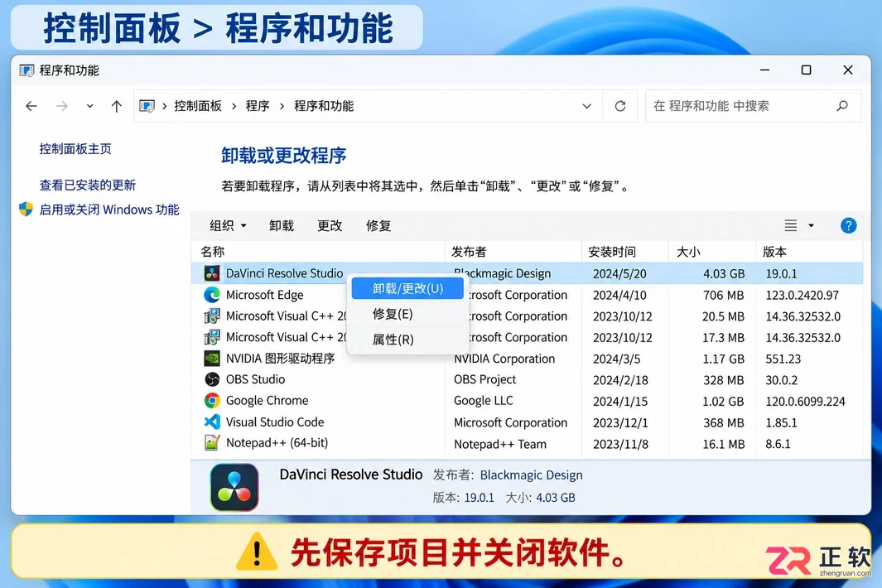Click the large DaVinci Resolve details icon
Viewport: 882px width, 588px height.
pyautogui.click(x=234, y=487)
